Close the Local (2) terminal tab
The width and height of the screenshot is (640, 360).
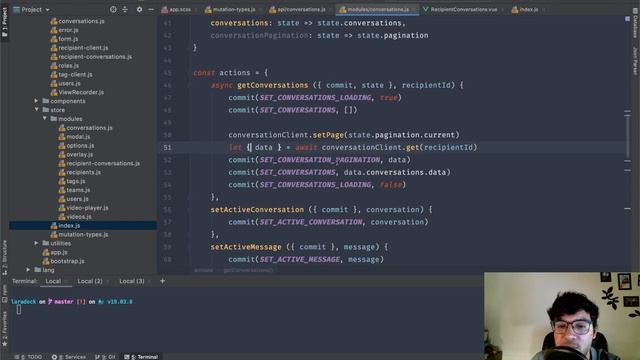[107, 282]
